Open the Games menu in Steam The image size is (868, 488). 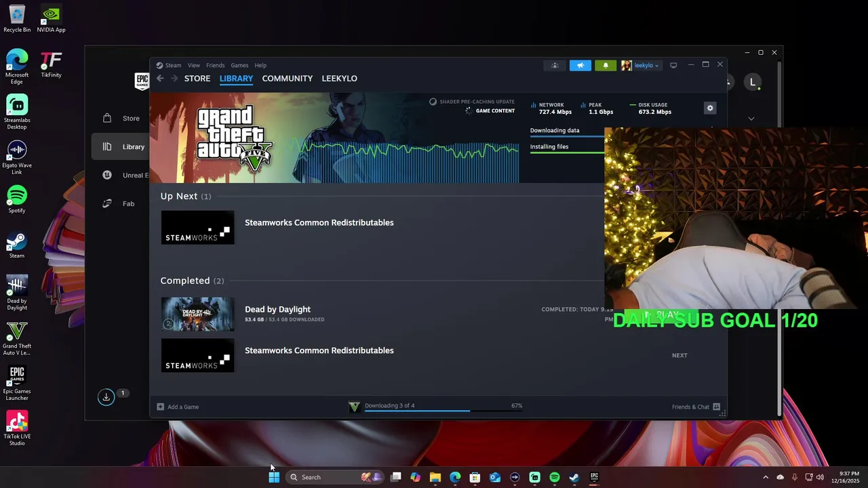click(239, 65)
